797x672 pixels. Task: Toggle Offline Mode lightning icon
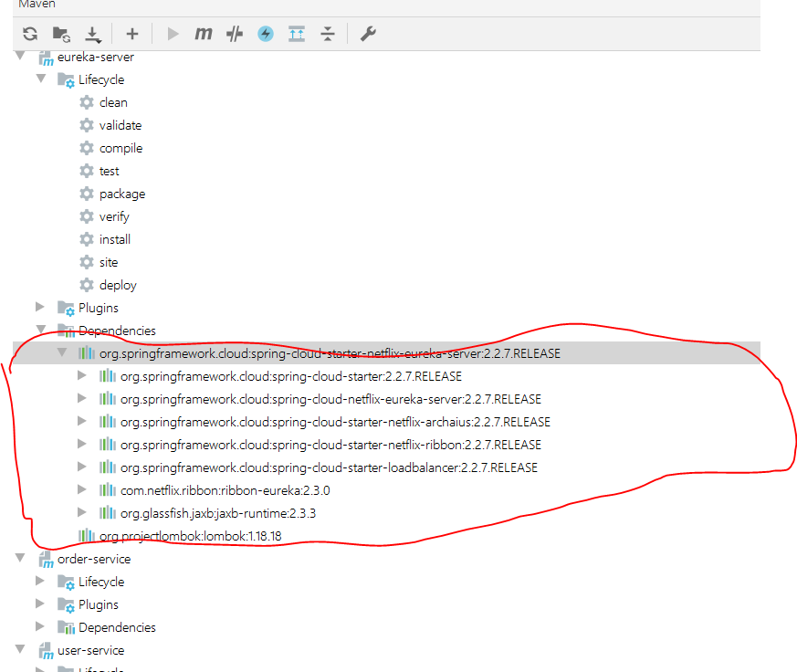(x=266, y=34)
